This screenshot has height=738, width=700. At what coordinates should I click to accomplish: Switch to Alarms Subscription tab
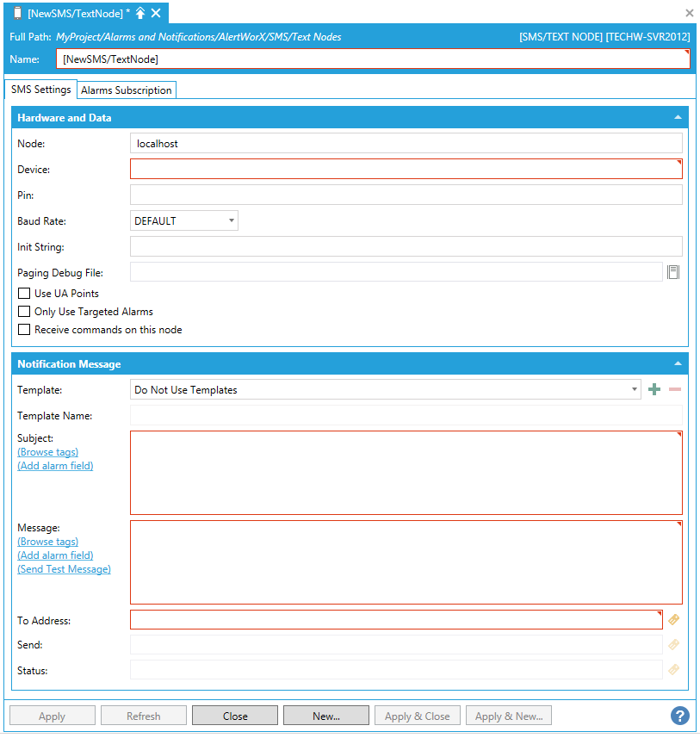tap(127, 90)
